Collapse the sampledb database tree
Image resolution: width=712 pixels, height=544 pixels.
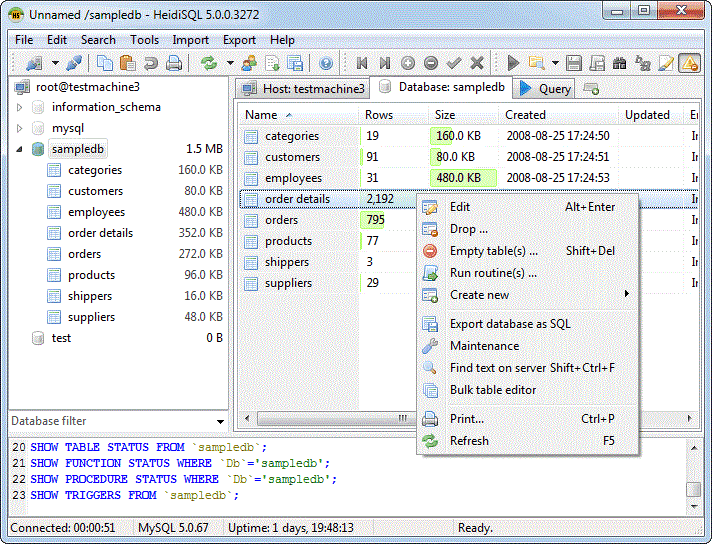tap(20, 149)
